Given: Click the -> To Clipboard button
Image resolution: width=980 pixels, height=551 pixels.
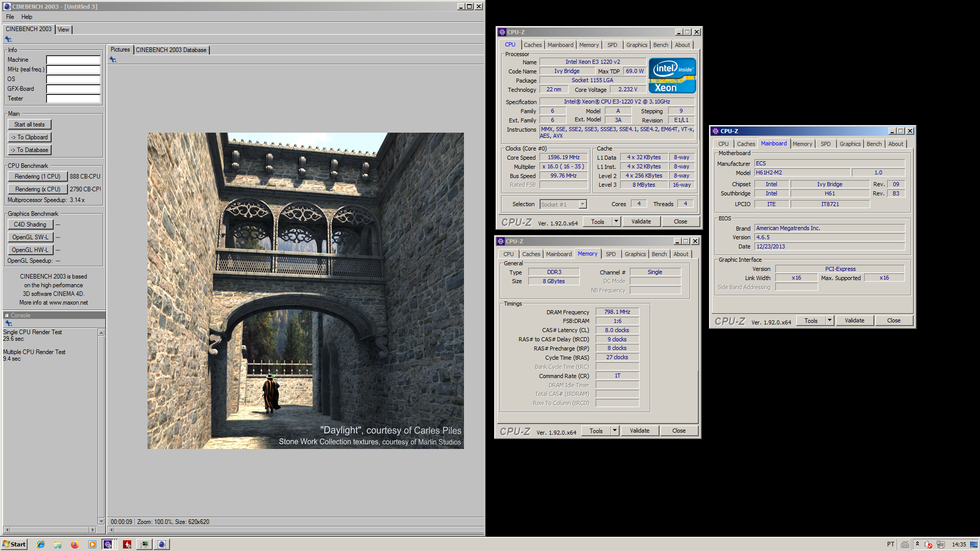Looking at the screenshot, I should click(30, 137).
